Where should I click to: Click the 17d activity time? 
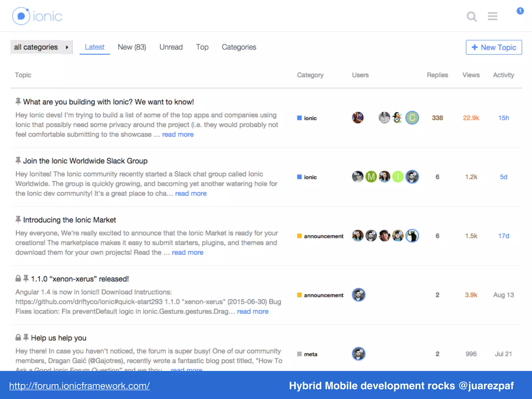pos(503,236)
